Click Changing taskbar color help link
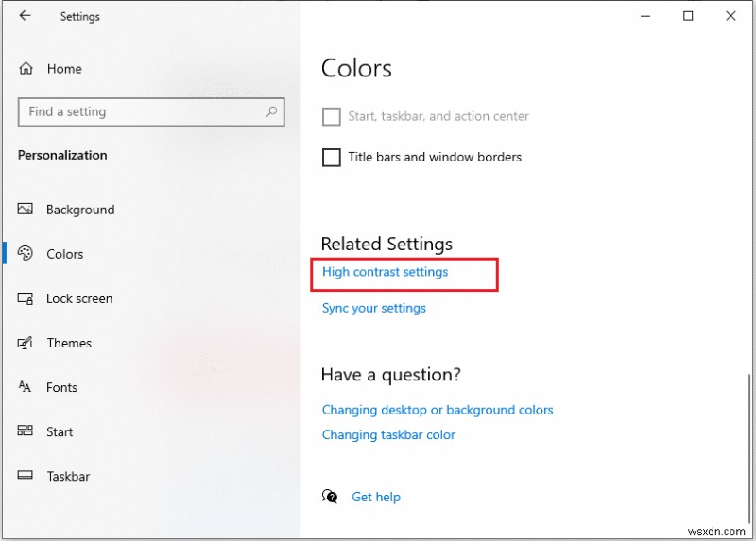756x541 pixels. pyautogui.click(x=388, y=435)
